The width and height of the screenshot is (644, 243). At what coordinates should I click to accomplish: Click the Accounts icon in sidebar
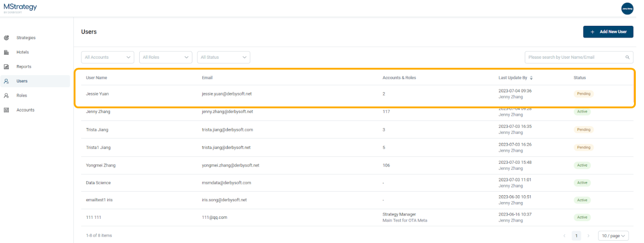[x=6, y=110]
